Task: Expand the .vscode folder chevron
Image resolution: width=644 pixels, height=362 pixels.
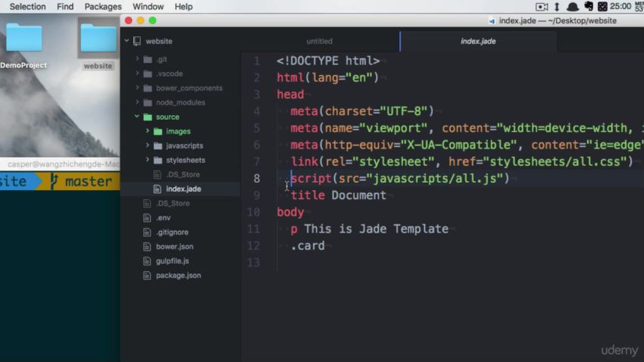Action: point(137,73)
